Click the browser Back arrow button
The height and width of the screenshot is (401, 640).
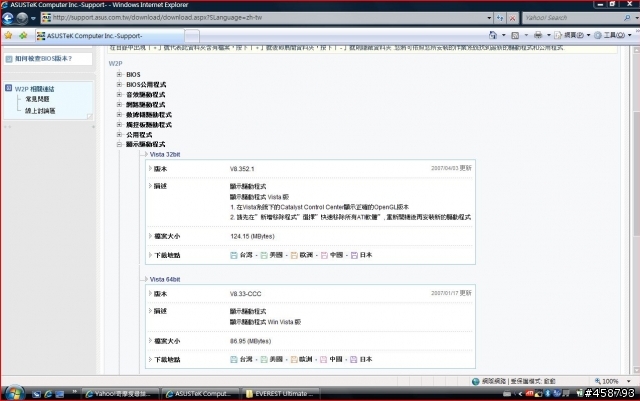[8, 18]
